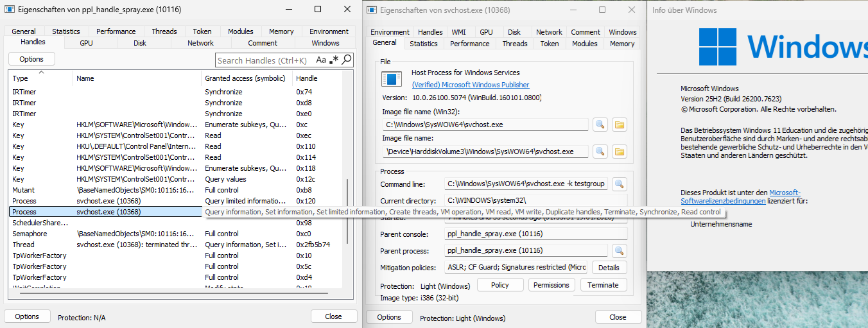Sort handles by Type column header
The height and width of the screenshot is (328, 868).
pyautogui.click(x=41, y=78)
